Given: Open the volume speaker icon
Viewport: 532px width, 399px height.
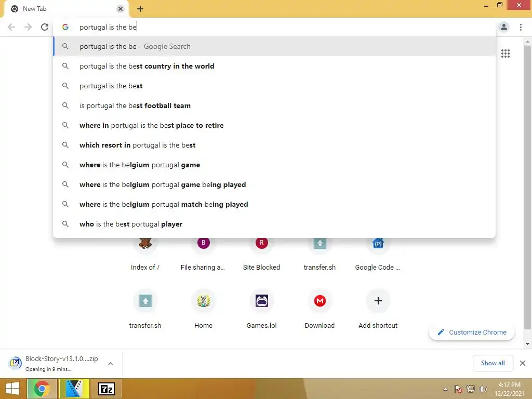Looking at the screenshot, I should click(x=483, y=389).
